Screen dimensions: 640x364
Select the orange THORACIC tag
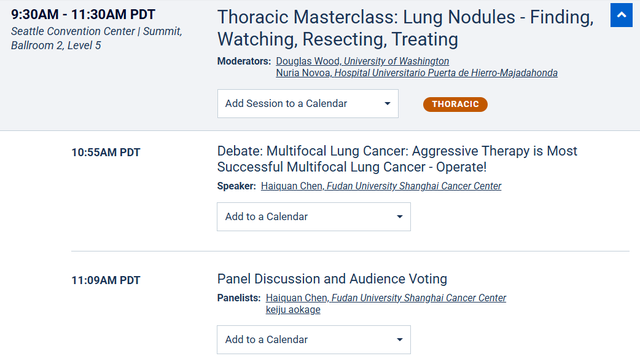tap(455, 104)
